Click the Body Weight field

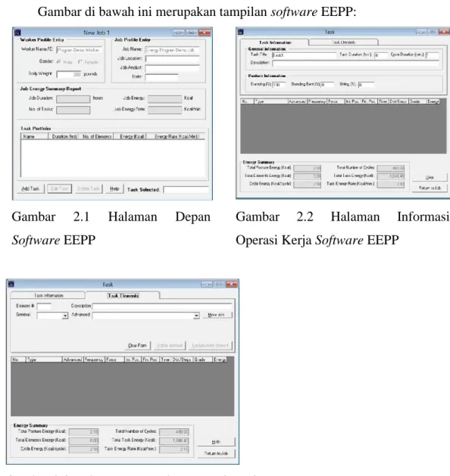[69, 74]
